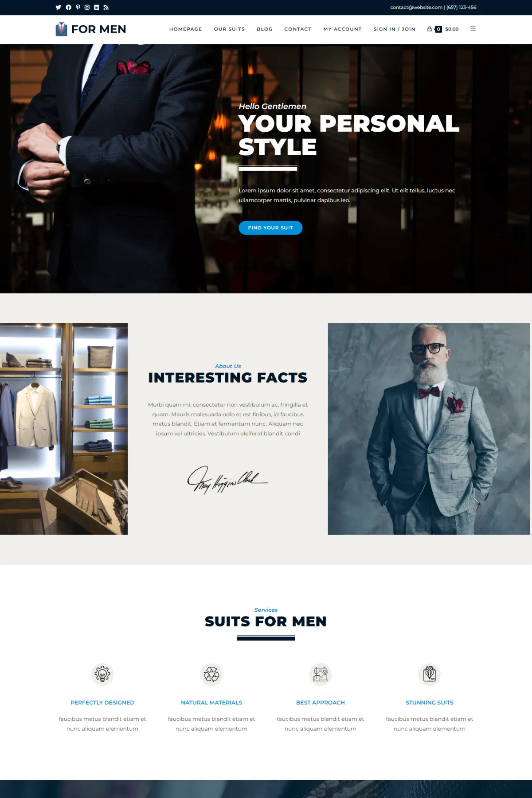This screenshot has width=532, height=798.
Task: Expand the hamburger side menu
Action: pyautogui.click(x=473, y=28)
